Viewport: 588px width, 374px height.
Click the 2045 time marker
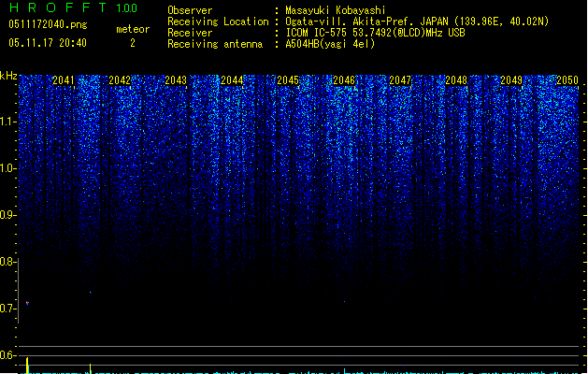(288, 79)
